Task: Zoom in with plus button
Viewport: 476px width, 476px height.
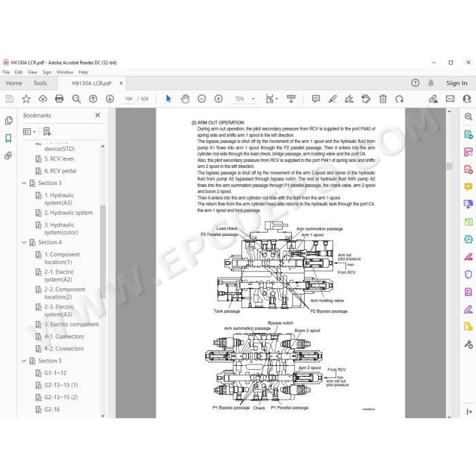Action: point(218,99)
